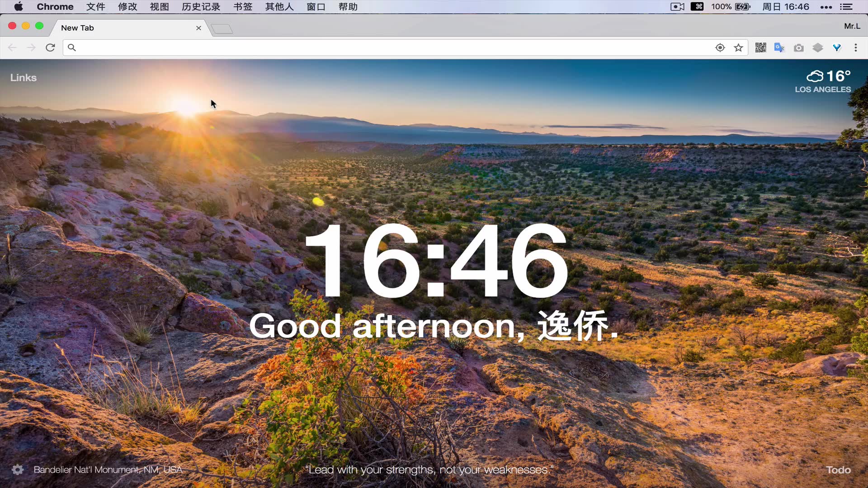Image resolution: width=868 pixels, height=488 pixels.
Task: Click the Mr.L profile button
Action: click(x=852, y=26)
